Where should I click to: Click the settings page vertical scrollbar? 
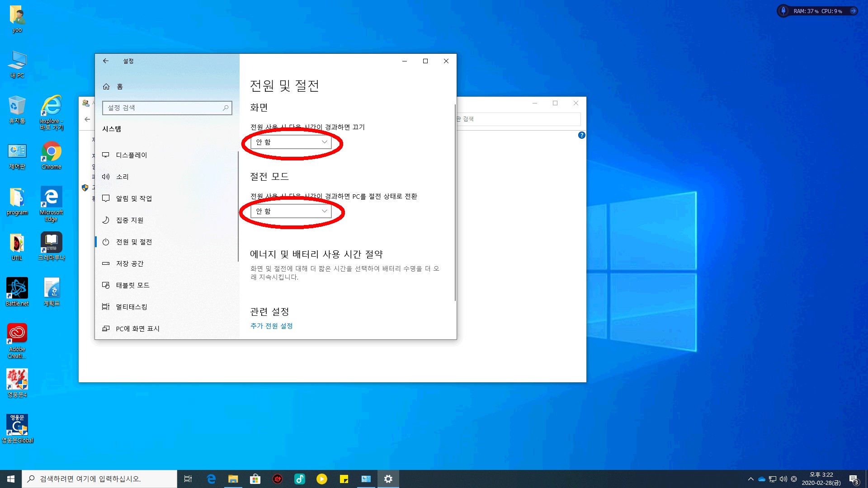[x=455, y=203]
